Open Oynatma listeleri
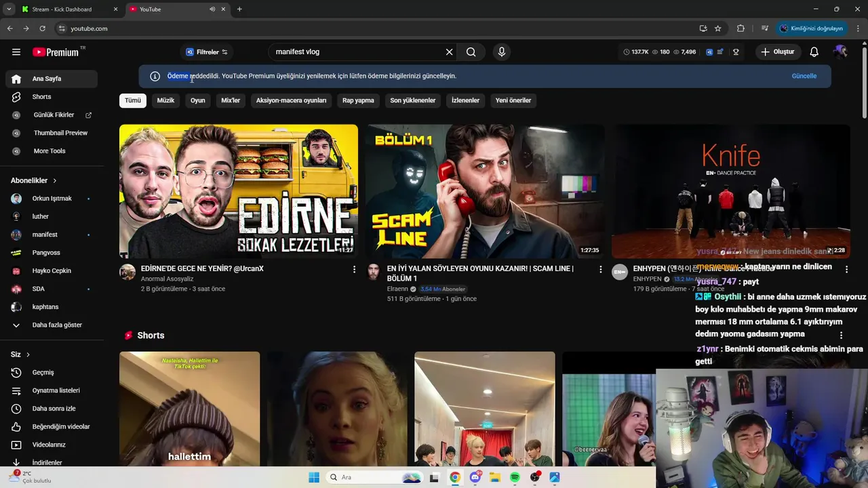 point(52,390)
